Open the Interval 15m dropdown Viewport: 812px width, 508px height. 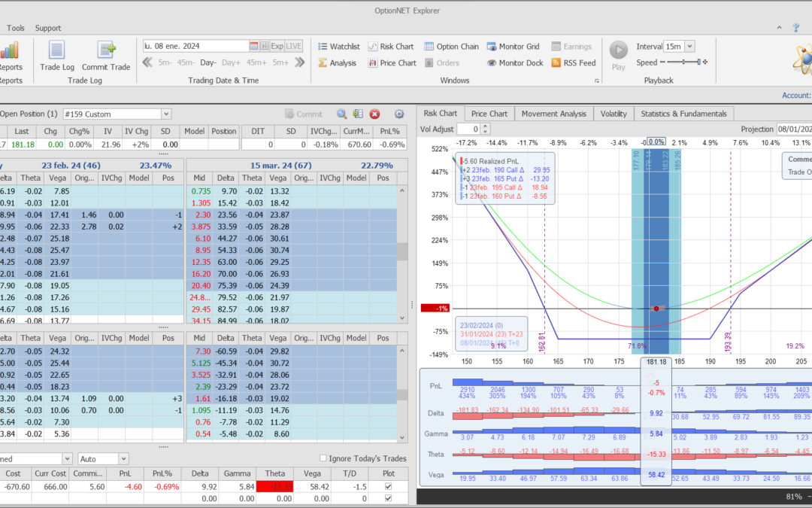click(x=689, y=47)
